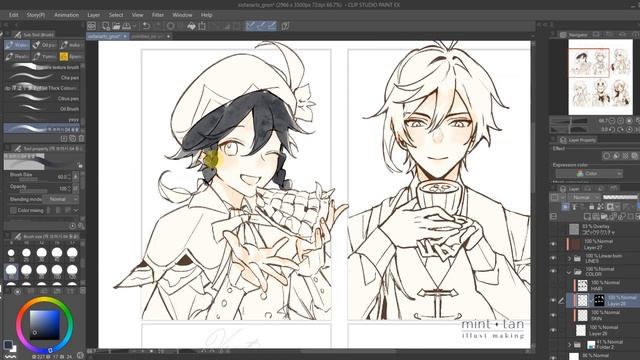
Task: Select brush size preset 20
Action: pos(11,253)
